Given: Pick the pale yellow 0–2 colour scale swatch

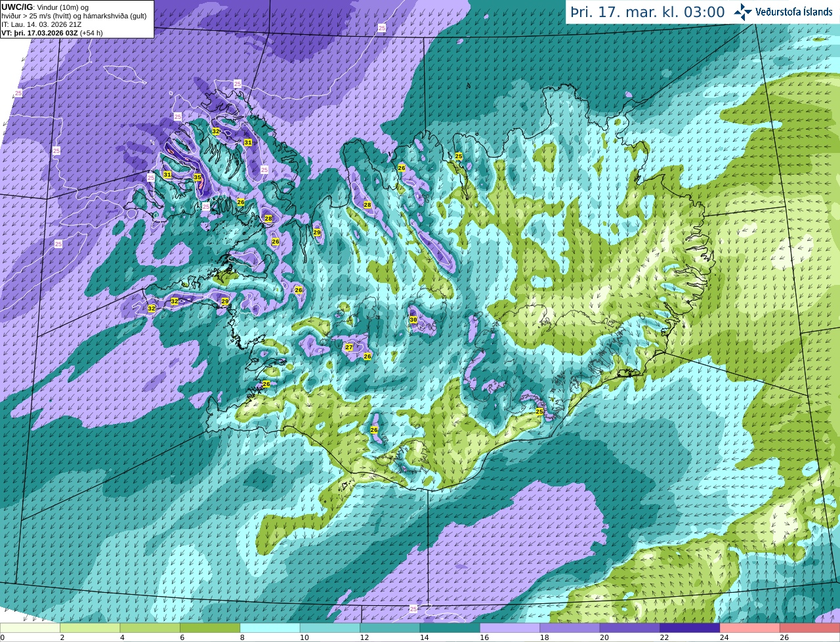Looking at the screenshot, I should tap(30, 628).
